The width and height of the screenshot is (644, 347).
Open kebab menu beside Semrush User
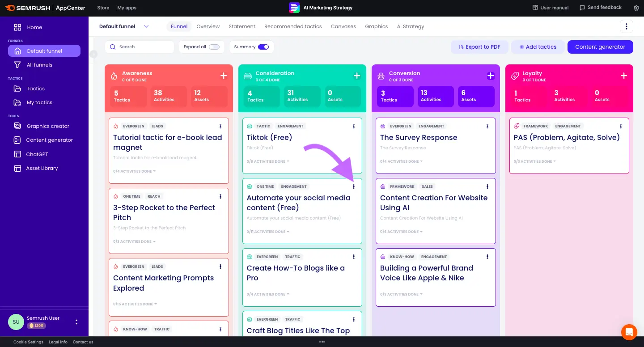click(76, 322)
